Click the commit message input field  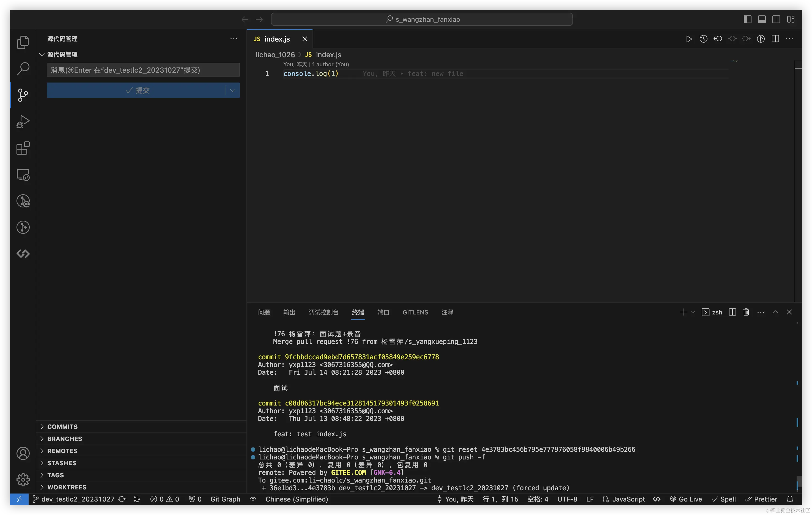tap(143, 70)
